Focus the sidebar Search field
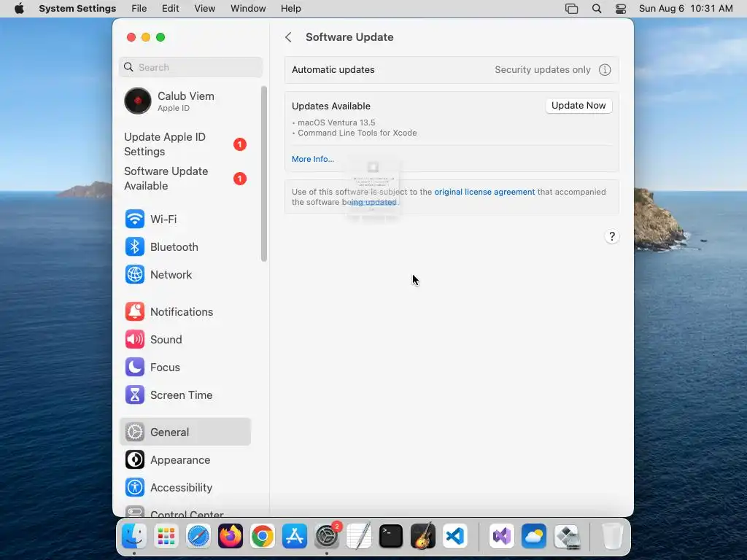This screenshot has width=747, height=560. [190, 67]
